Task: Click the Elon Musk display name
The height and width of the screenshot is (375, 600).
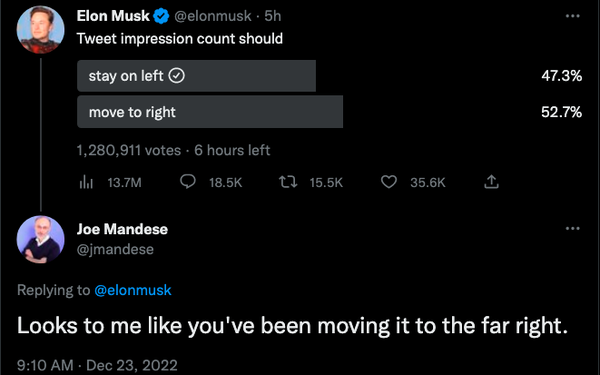Action: [113, 16]
